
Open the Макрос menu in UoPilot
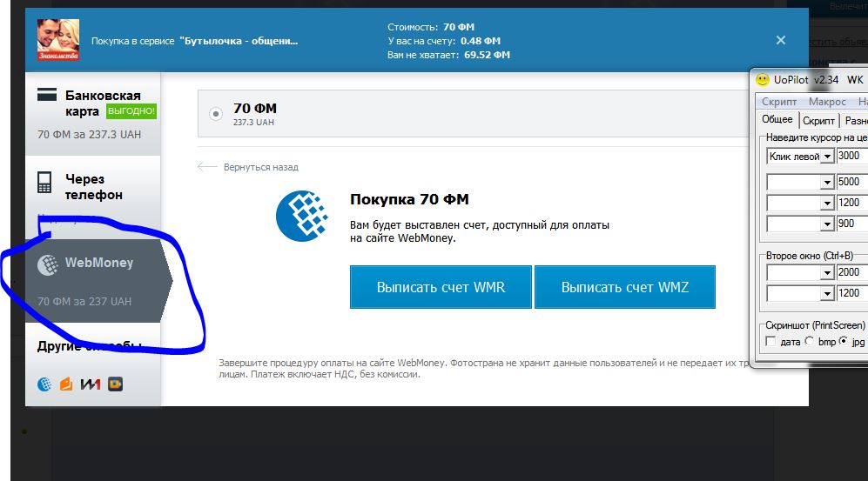[x=827, y=102]
